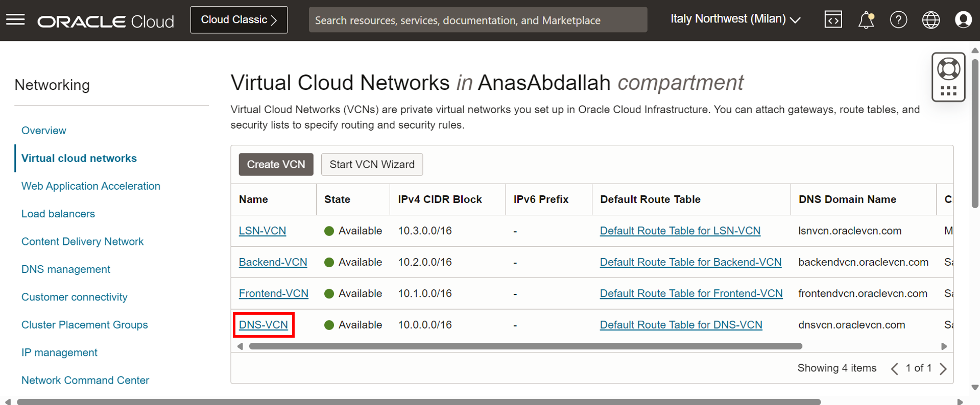The image size is (980, 405).
Task: Open Cluster Placement Groups in sidebar
Action: [85, 325]
